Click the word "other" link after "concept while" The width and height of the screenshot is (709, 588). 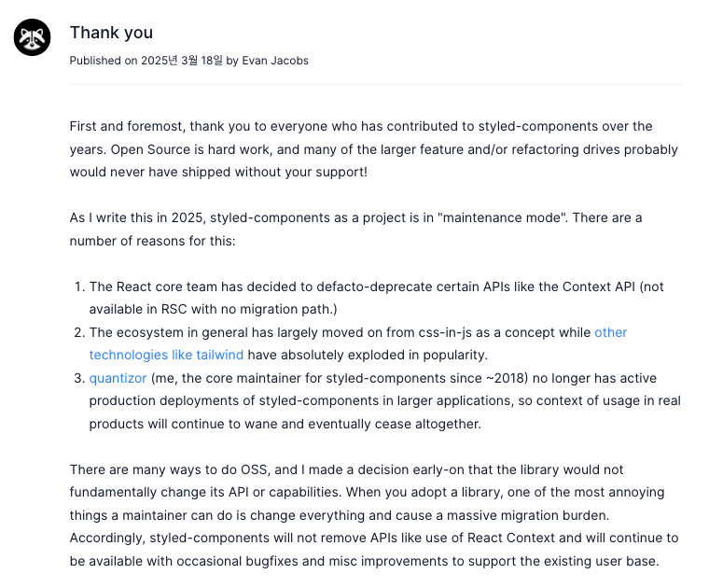coord(610,332)
